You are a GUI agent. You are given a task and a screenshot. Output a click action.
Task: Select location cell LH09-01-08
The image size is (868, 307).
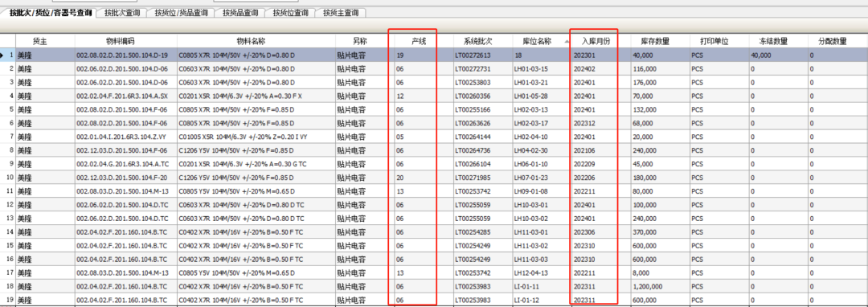click(x=531, y=190)
